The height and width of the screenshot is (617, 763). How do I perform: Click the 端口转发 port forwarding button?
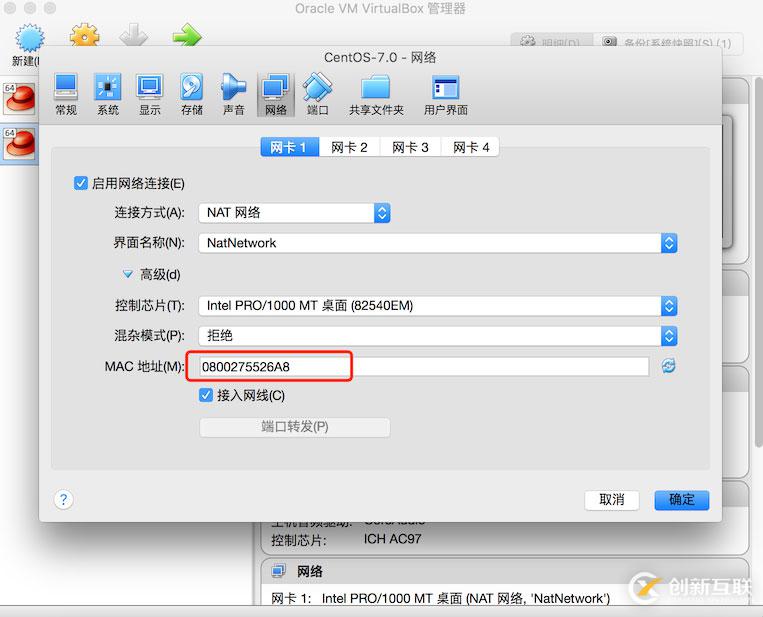294,427
